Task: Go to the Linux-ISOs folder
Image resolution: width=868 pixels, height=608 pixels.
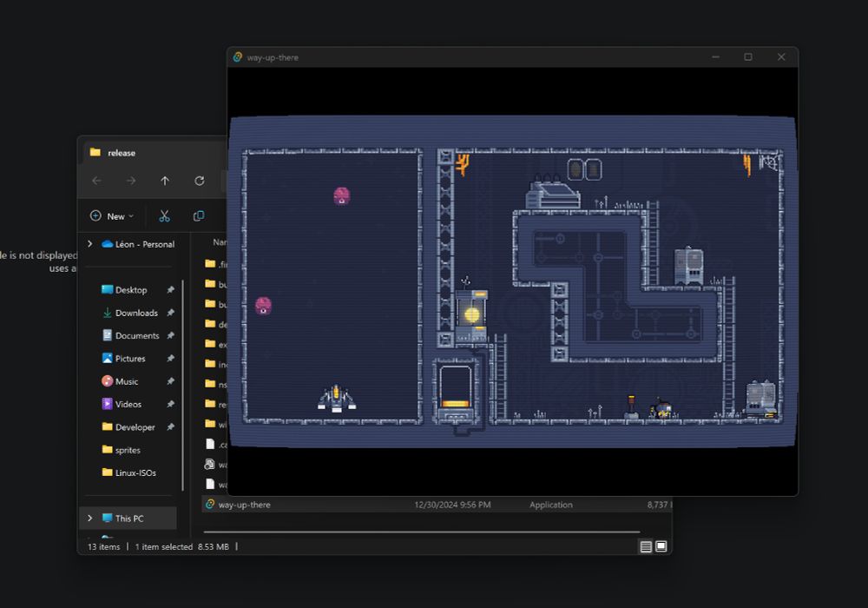Action: pyautogui.click(x=135, y=473)
